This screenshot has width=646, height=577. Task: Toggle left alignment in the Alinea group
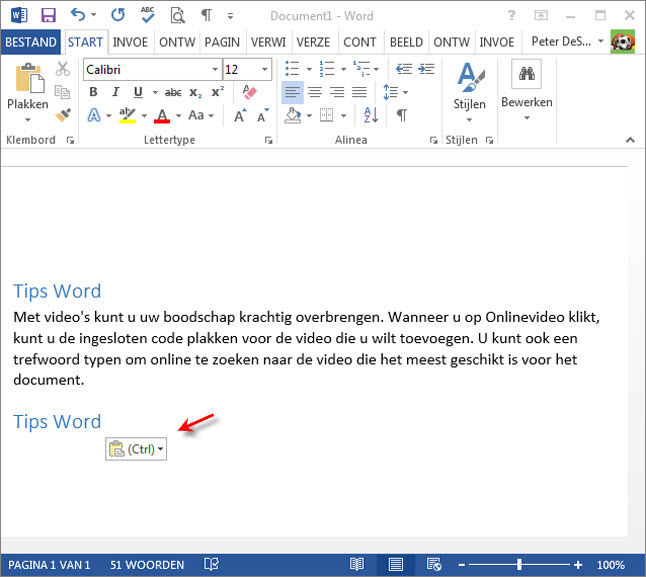[293, 92]
